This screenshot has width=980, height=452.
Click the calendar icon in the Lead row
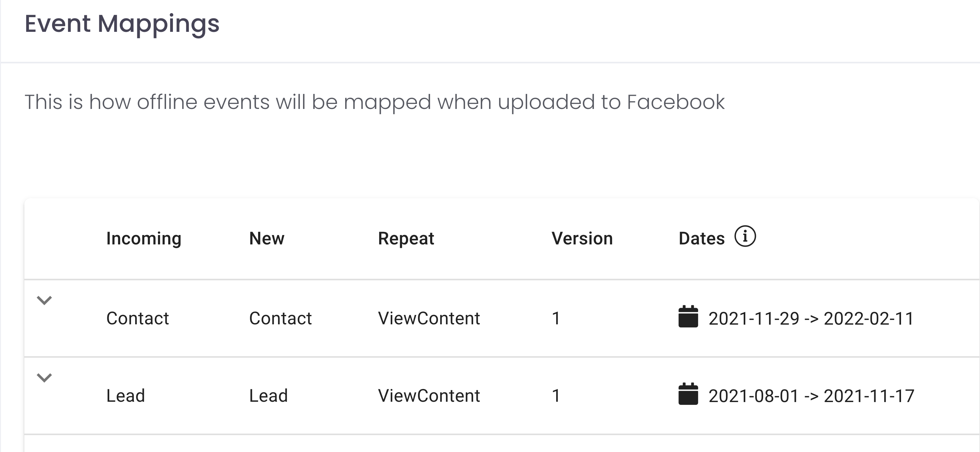(688, 394)
